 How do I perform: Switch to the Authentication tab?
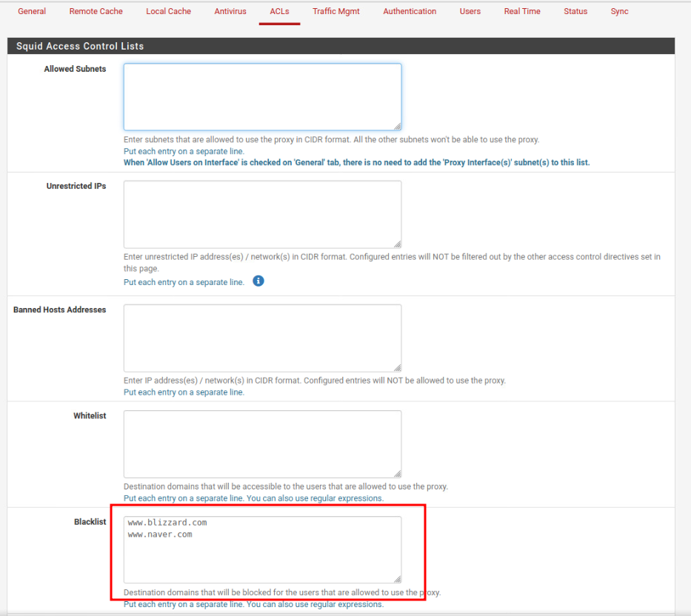pos(410,11)
